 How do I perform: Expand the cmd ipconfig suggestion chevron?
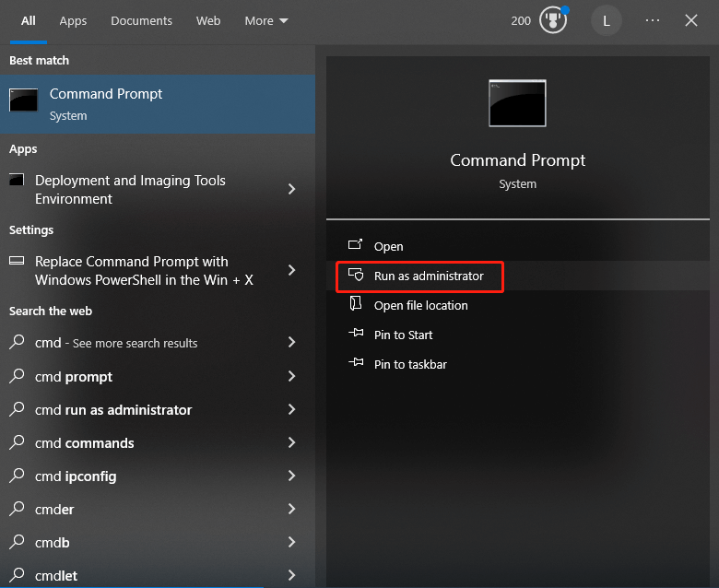(x=291, y=476)
